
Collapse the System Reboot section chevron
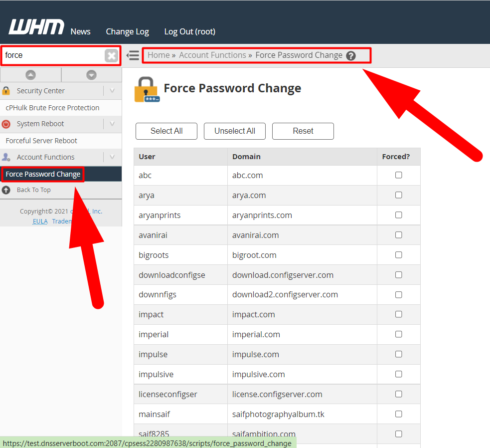click(112, 124)
